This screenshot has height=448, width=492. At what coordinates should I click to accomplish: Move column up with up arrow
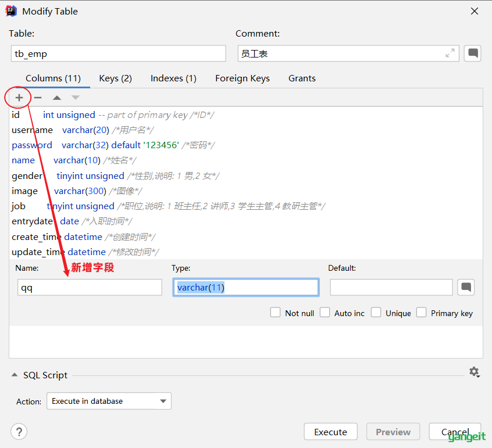(57, 98)
